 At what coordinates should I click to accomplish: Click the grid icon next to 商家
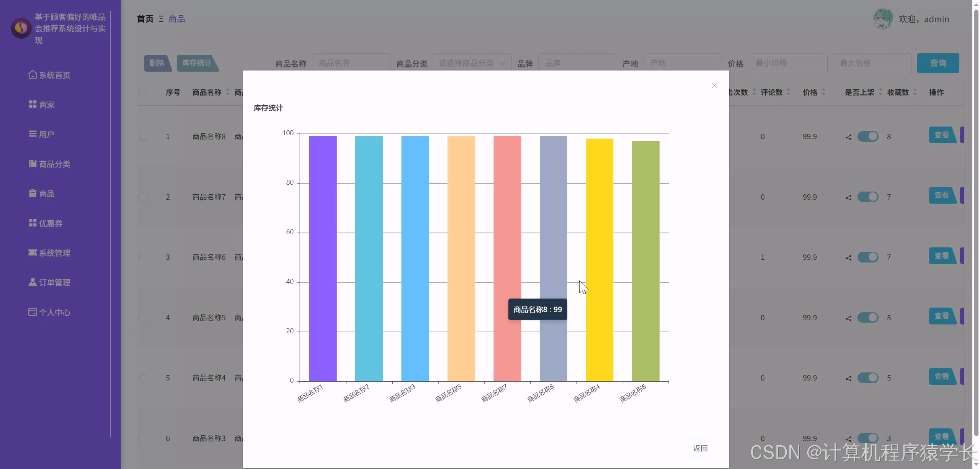pos(33,104)
